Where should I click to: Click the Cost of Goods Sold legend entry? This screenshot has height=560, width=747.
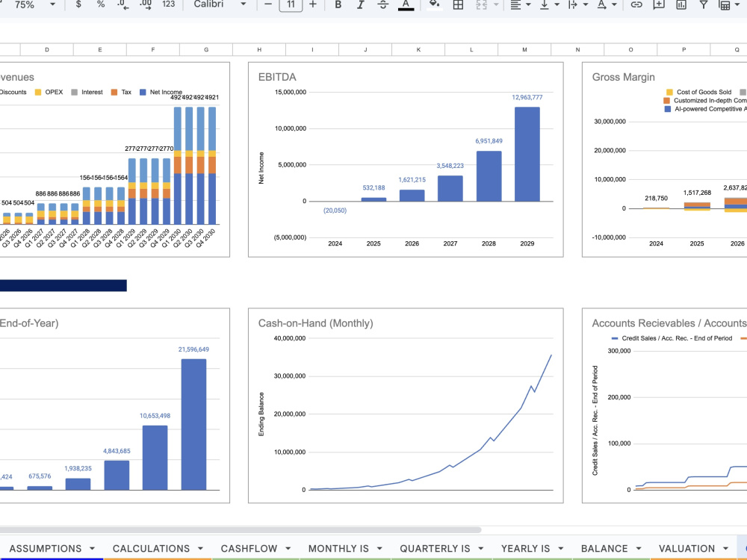pos(698,92)
